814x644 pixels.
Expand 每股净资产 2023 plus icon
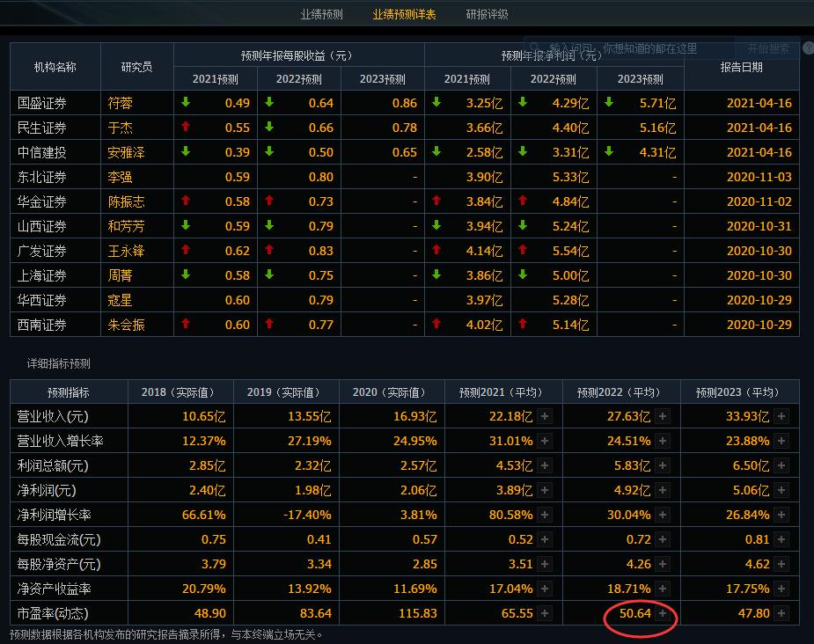(781, 564)
